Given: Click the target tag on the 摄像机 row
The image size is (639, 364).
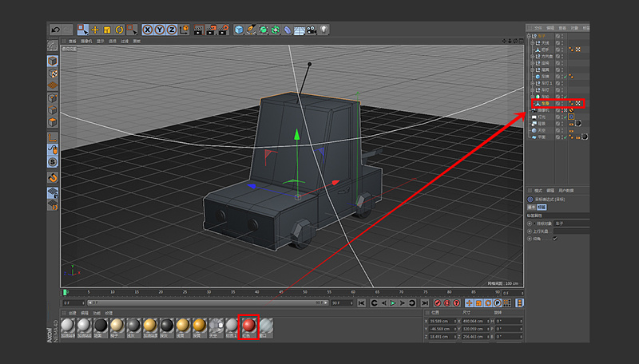Looking at the screenshot, I should [x=571, y=110].
